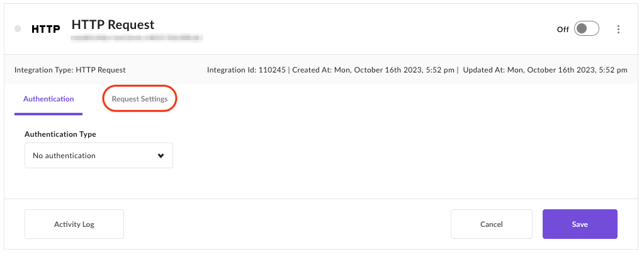Screen dimensions: 644x254
Task: Click the Integration Id 110245 text
Action: coord(246,70)
